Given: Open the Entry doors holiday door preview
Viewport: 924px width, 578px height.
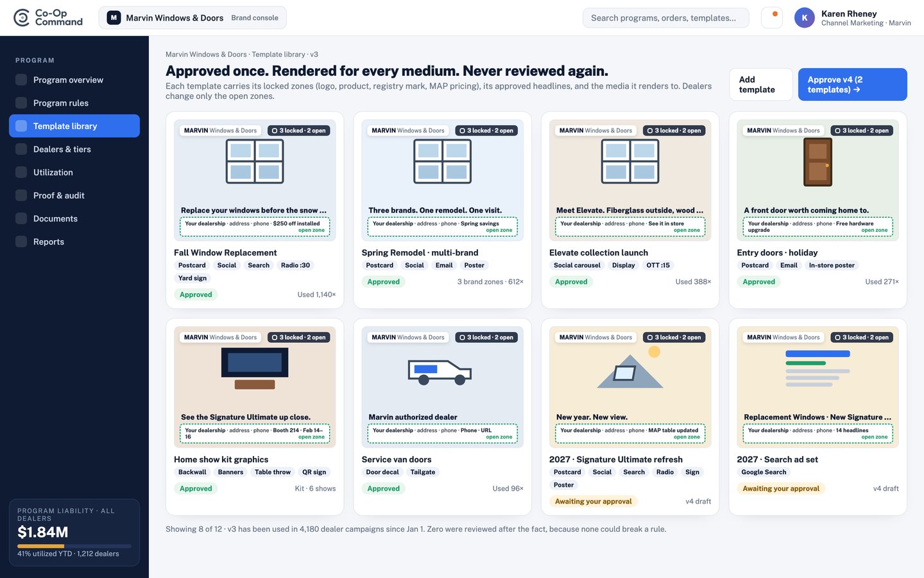Looking at the screenshot, I should (817, 180).
